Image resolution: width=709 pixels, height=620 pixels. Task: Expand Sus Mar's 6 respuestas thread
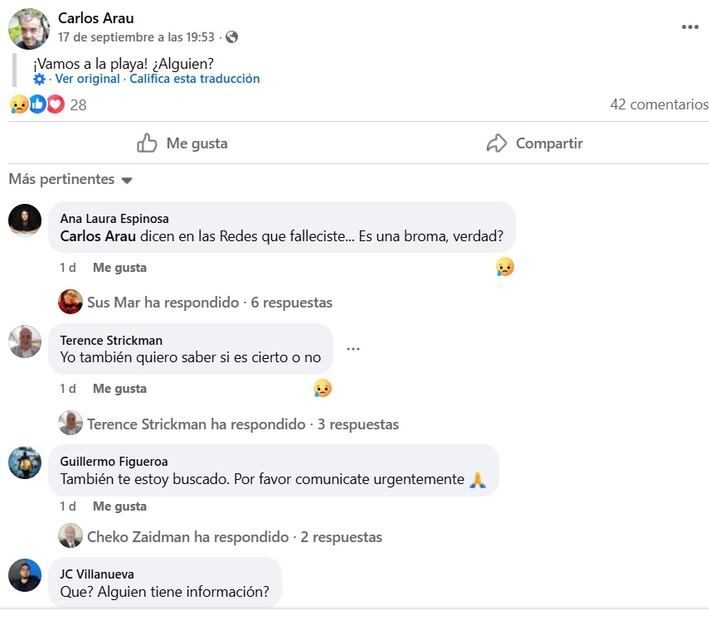209,302
